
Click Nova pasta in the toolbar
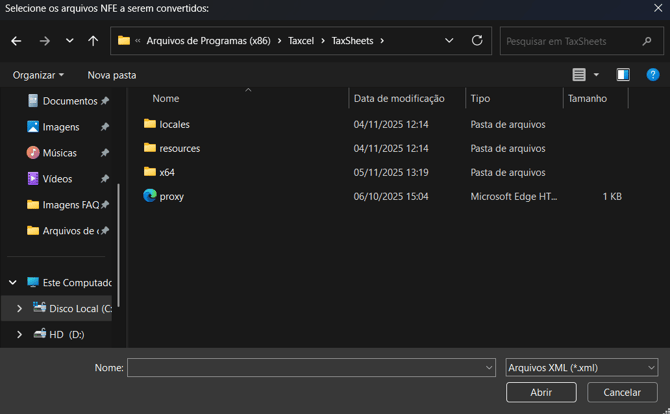coord(112,75)
